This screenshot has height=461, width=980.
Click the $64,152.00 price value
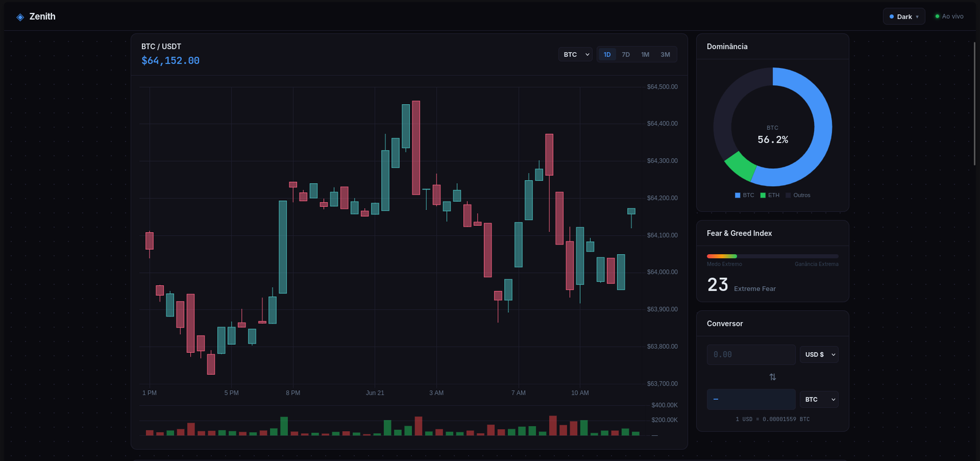(170, 61)
